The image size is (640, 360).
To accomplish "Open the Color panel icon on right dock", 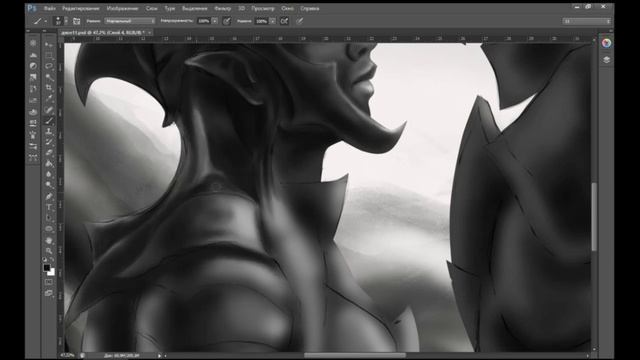I will 606,43.
